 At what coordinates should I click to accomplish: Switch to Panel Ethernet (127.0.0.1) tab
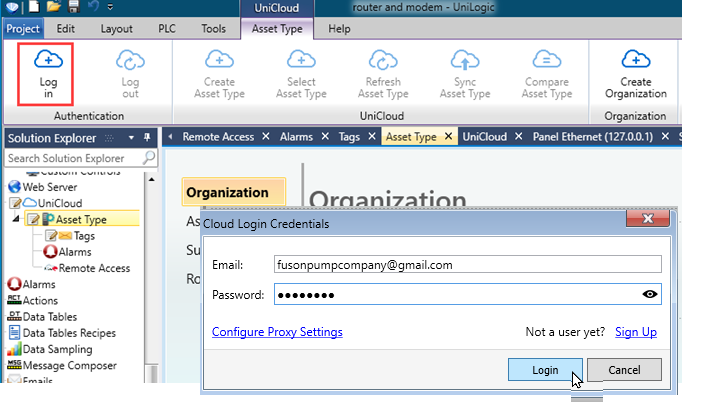pyautogui.click(x=593, y=137)
